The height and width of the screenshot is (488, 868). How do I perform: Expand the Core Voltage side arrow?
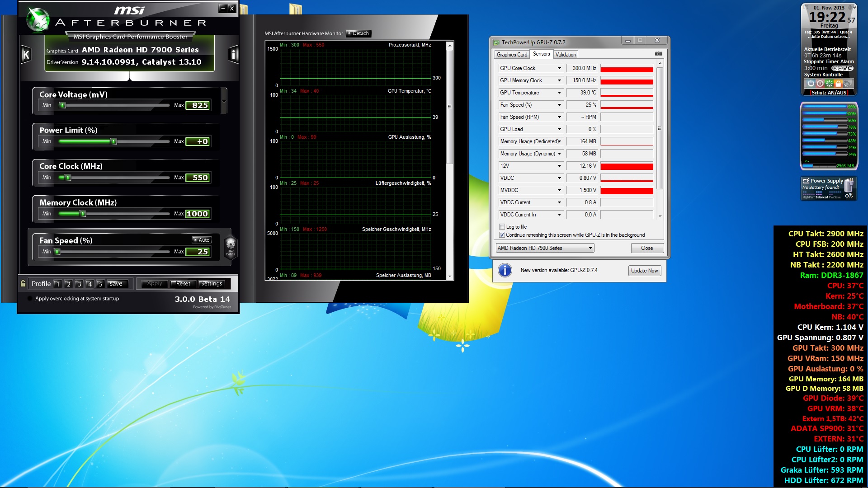click(x=224, y=100)
